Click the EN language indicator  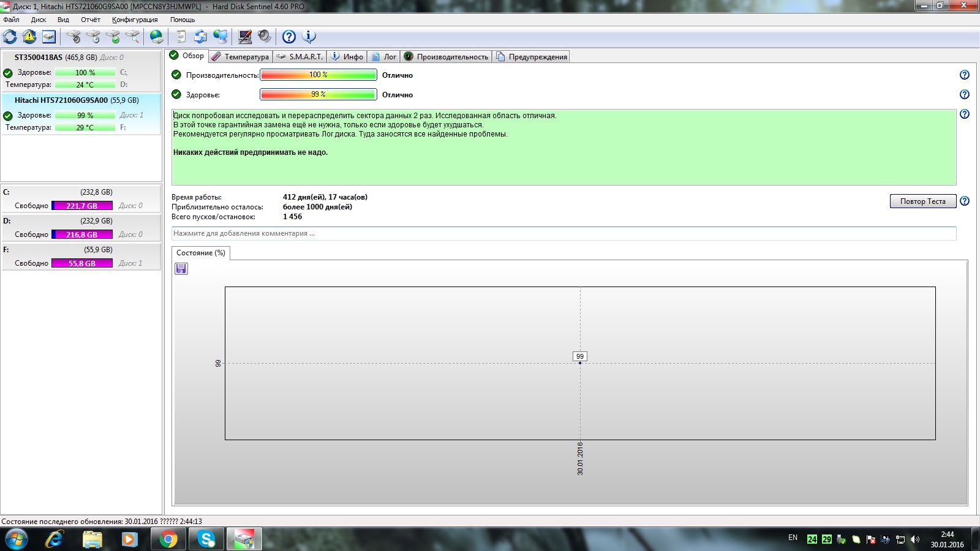click(793, 538)
